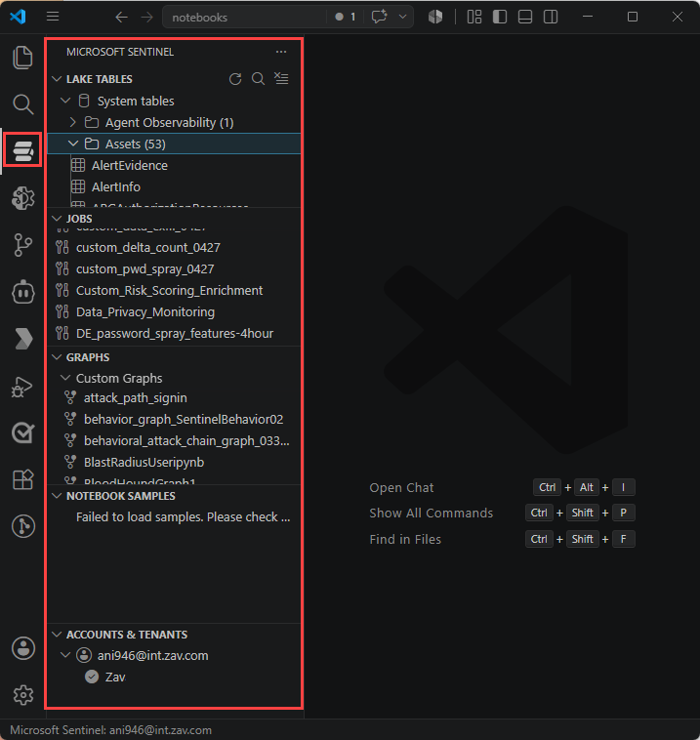700x740 pixels.
Task: Search within Lake Tables
Action: (258, 79)
